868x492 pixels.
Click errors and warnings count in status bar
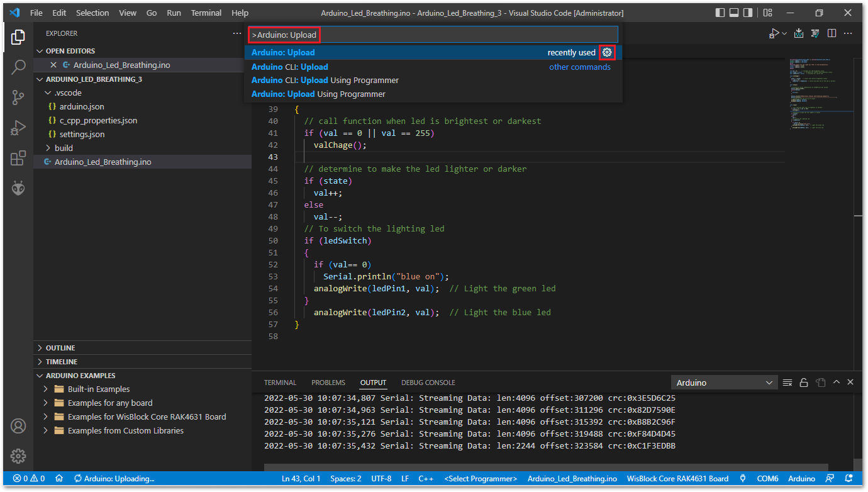coord(29,479)
